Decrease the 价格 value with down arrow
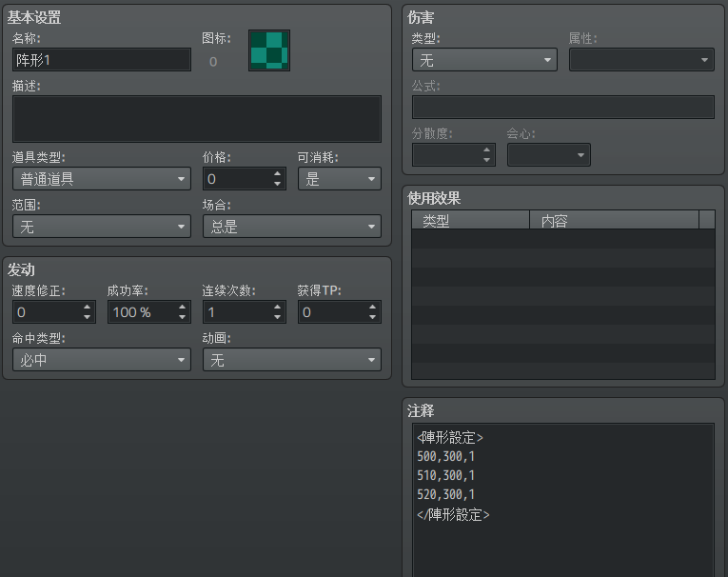728x577 pixels. [x=278, y=184]
